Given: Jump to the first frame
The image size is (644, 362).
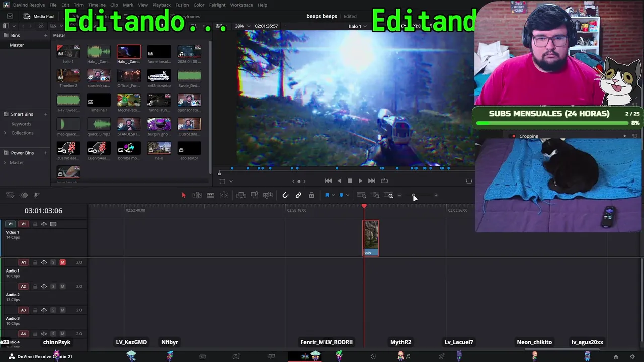Looking at the screenshot, I should tap(328, 181).
